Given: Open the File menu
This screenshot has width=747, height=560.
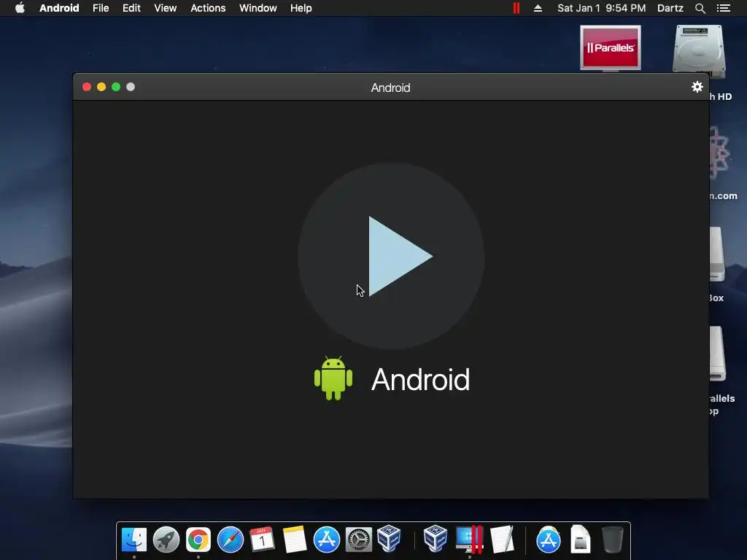Looking at the screenshot, I should pyautogui.click(x=101, y=8).
